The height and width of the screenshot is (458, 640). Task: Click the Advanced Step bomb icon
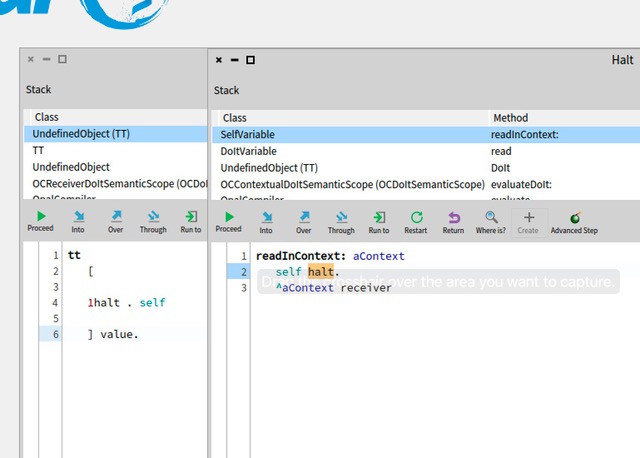tap(574, 222)
